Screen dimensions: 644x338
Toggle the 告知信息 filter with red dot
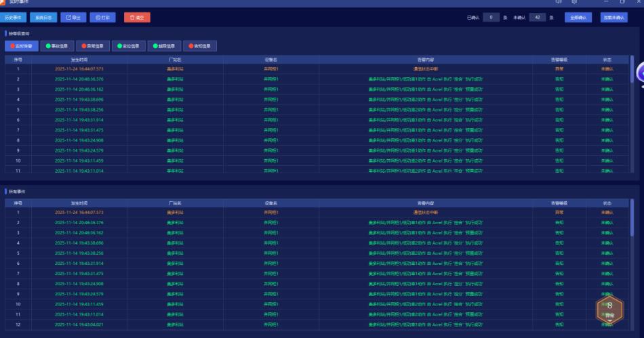point(199,46)
